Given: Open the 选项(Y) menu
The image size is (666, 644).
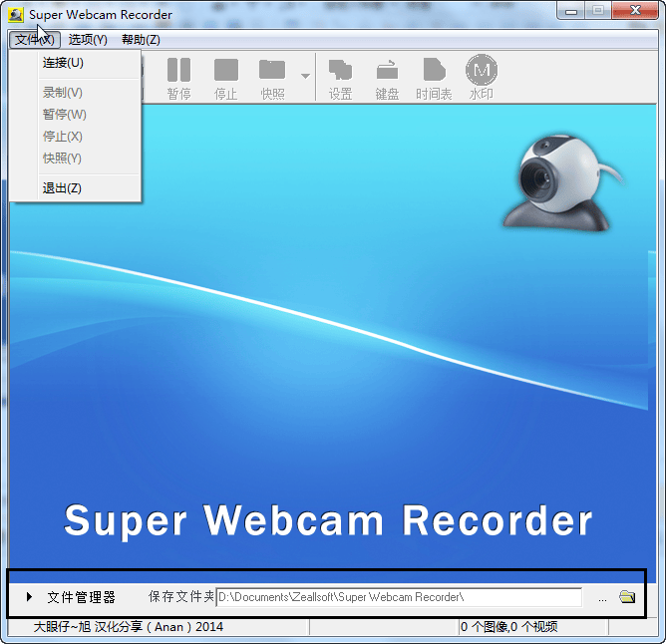Looking at the screenshot, I should tap(88, 40).
